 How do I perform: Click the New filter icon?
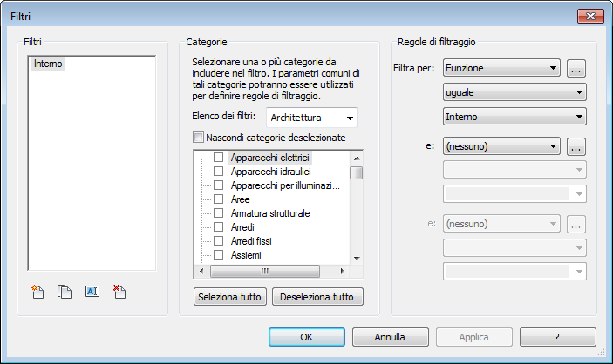(x=37, y=293)
